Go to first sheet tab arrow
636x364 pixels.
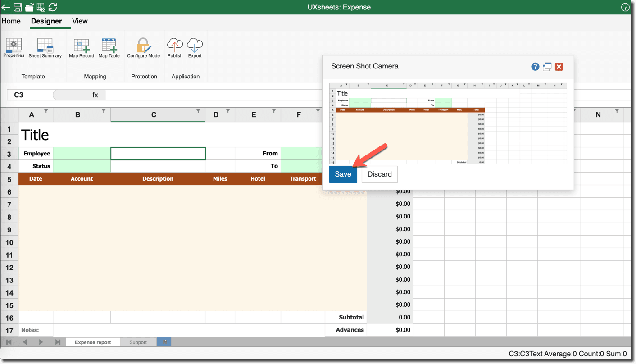(x=9, y=342)
